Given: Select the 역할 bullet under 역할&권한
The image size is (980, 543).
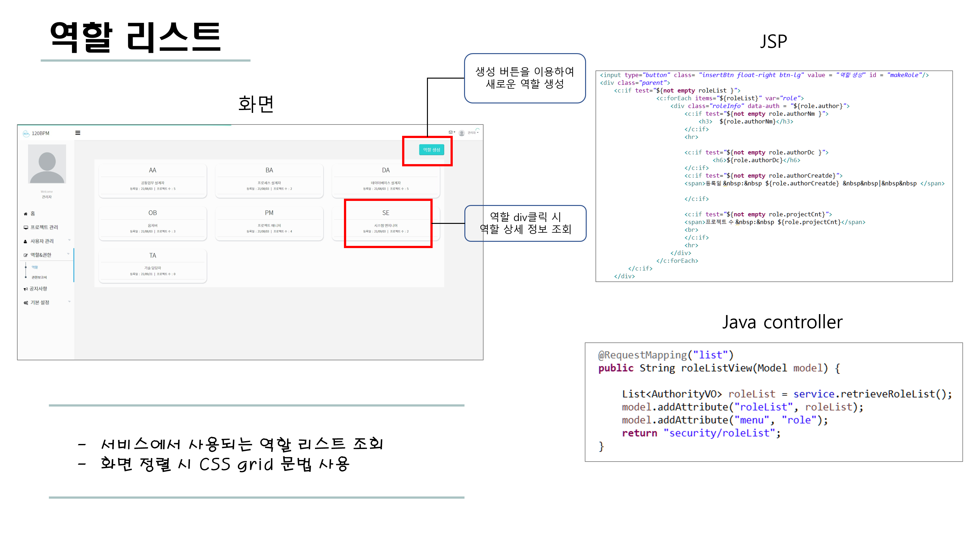Looking at the screenshot, I should 34,267.
